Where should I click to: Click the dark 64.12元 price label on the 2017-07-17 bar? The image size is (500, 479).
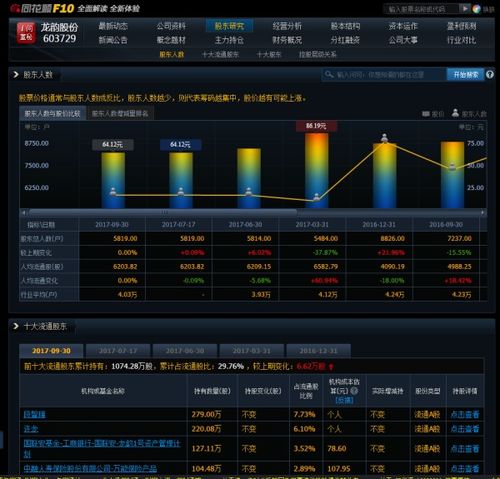click(180, 144)
